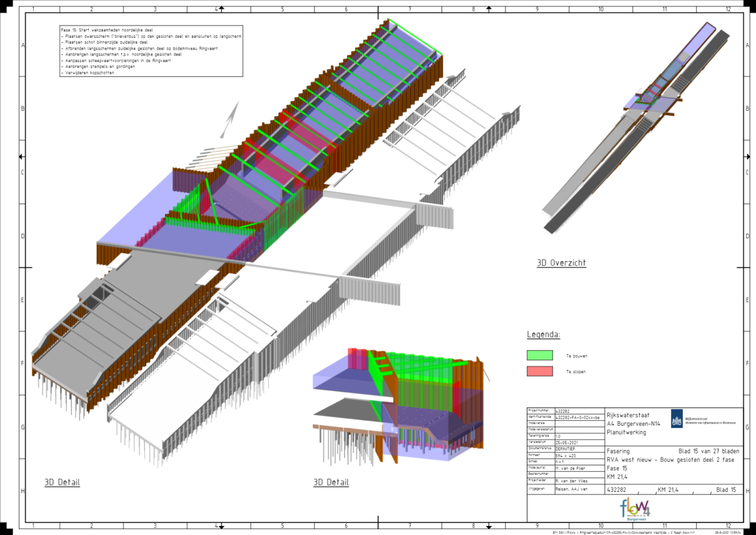Click the 'Blad 15 van 27 bladen' text
The image size is (756, 535).
[709, 451]
